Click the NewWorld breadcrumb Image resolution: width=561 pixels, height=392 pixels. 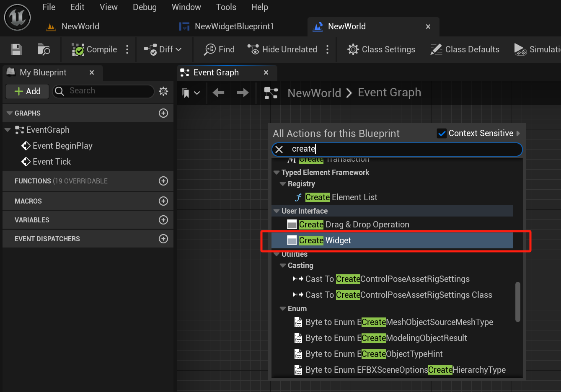click(314, 93)
